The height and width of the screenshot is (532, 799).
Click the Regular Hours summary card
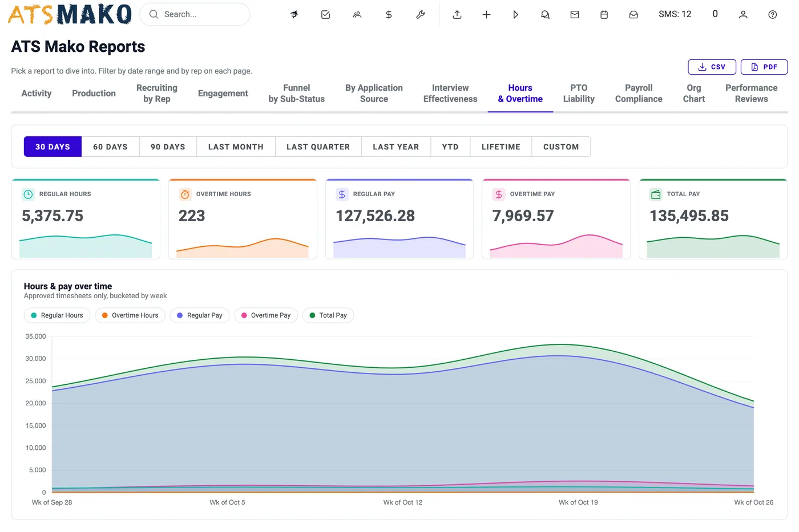click(86, 219)
